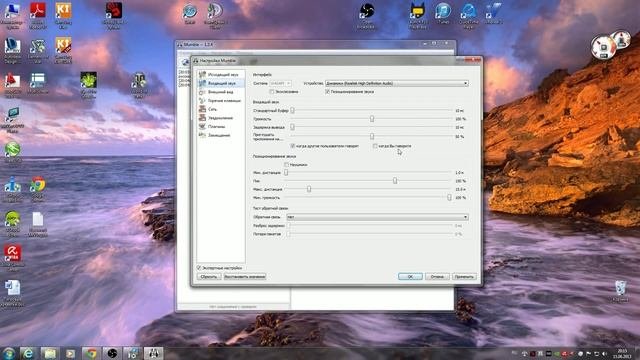Click the desktop gadget clock at top right
The image size is (640, 360).
click(604, 47)
